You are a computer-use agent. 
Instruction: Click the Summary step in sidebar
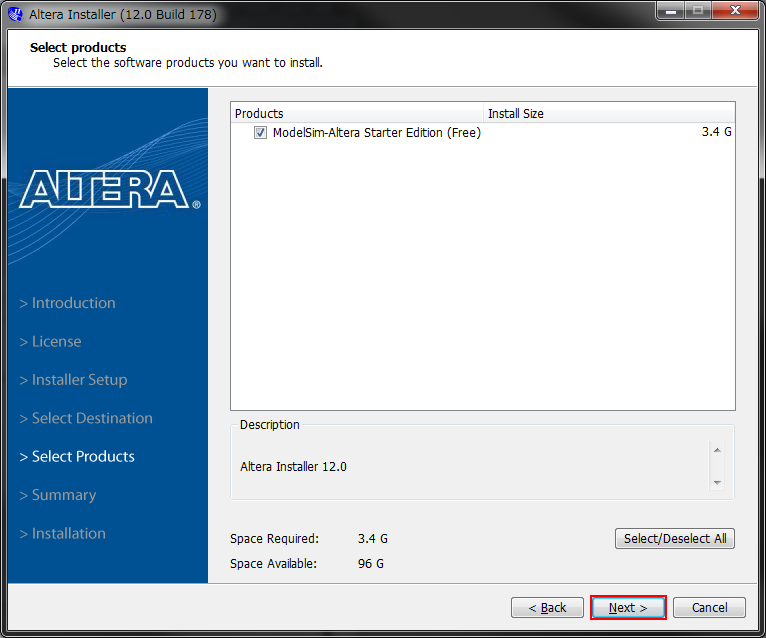pyautogui.click(x=58, y=495)
